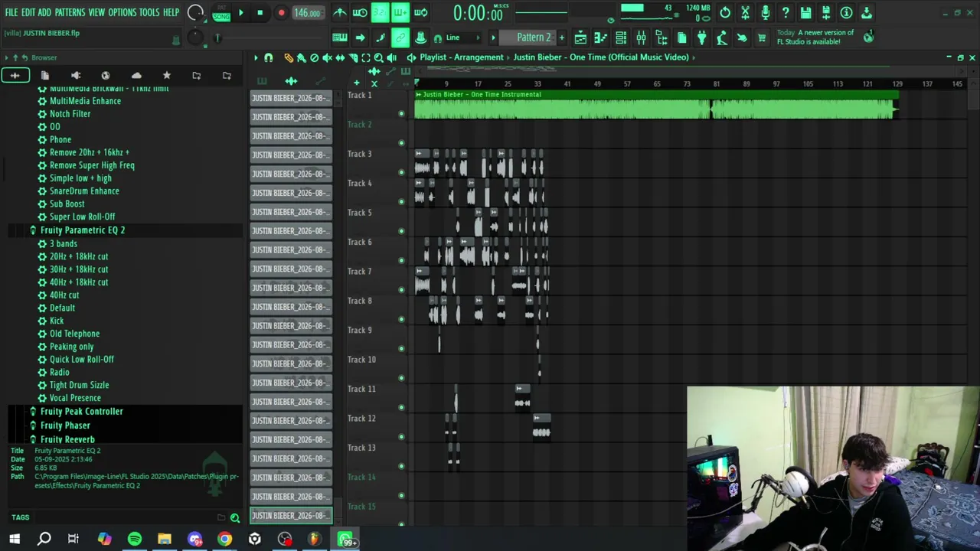The height and width of the screenshot is (551, 980).
Task: Mute Track 5 with its green dot
Action: 401,231
